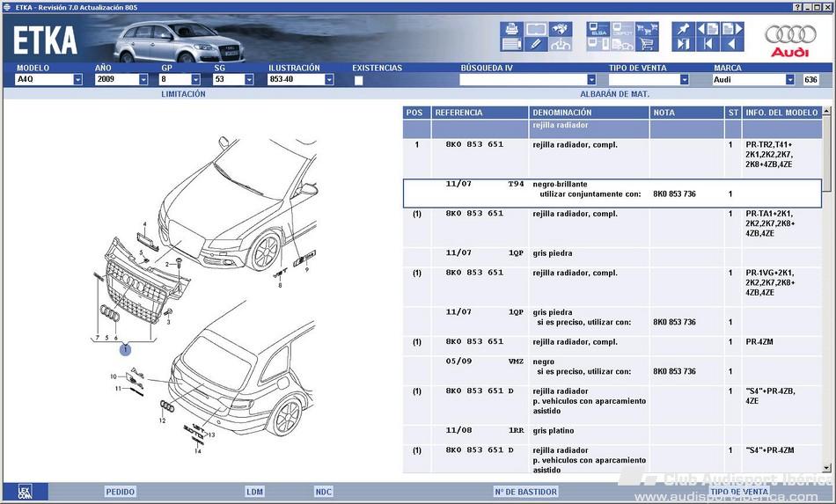
Task: Expand the SG dropdown showing 53
Action: click(249, 79)
